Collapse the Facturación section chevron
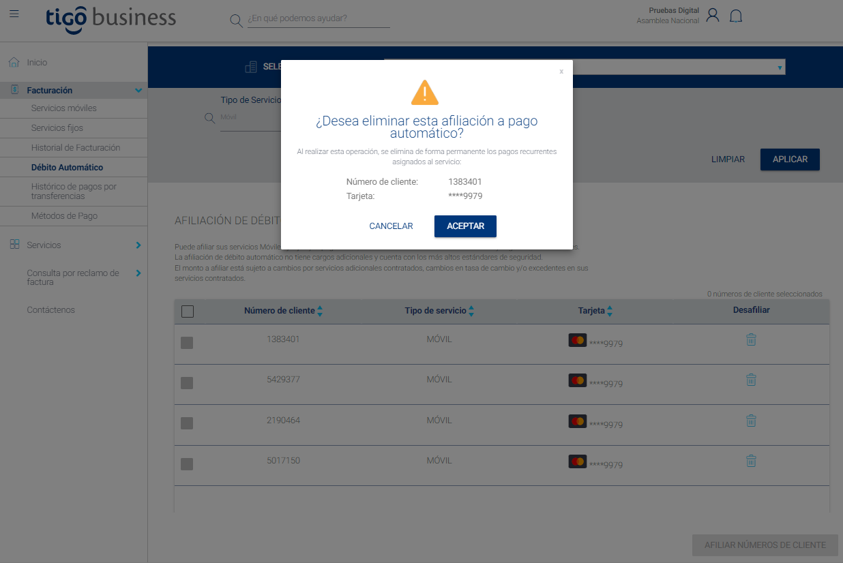Image resolution: width=843 pixels, height=563 pixels. 139,90
